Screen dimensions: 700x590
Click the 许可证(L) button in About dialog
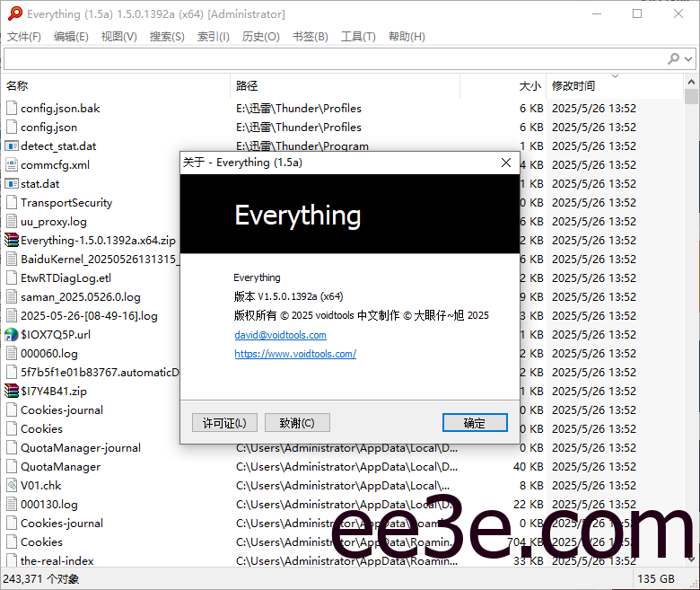(224, 422)
